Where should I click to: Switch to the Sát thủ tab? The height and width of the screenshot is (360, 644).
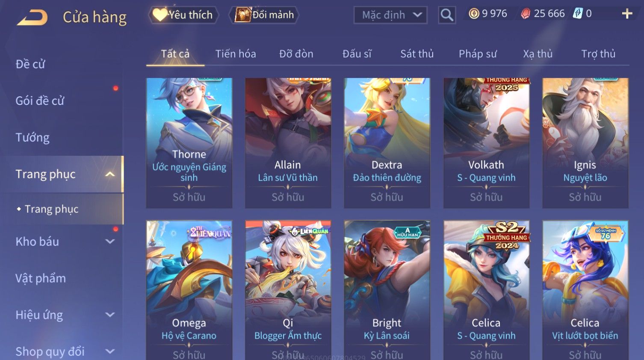click(x=417, y=54)
